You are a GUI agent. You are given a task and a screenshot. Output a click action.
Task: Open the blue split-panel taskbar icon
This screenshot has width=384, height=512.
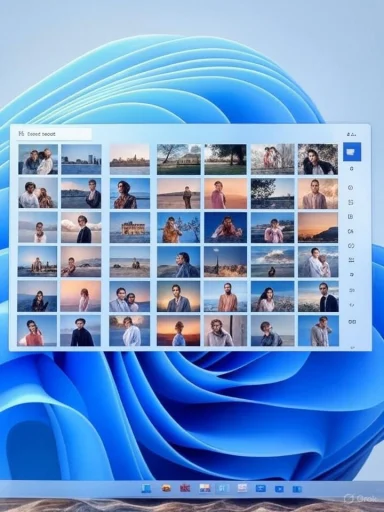[x=297, y=489]
